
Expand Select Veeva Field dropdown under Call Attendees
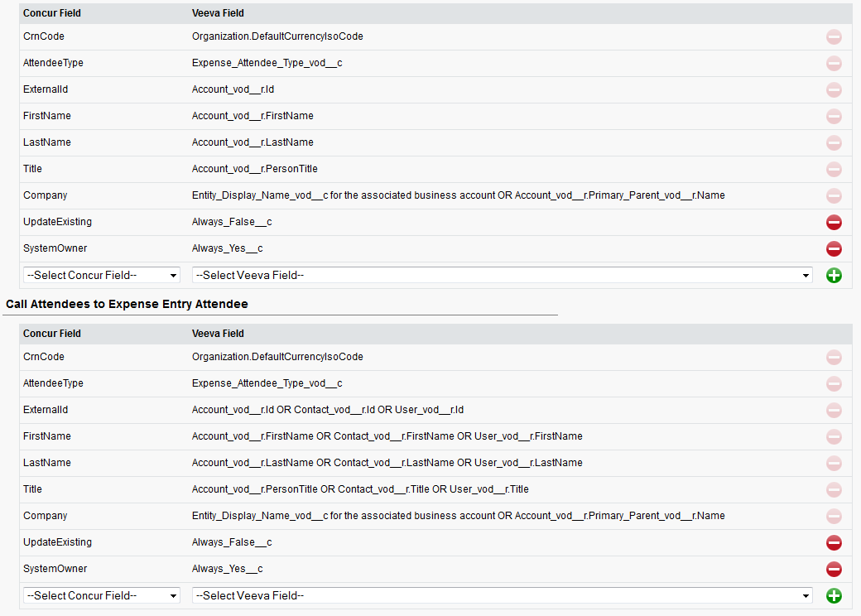pos(502,595)
